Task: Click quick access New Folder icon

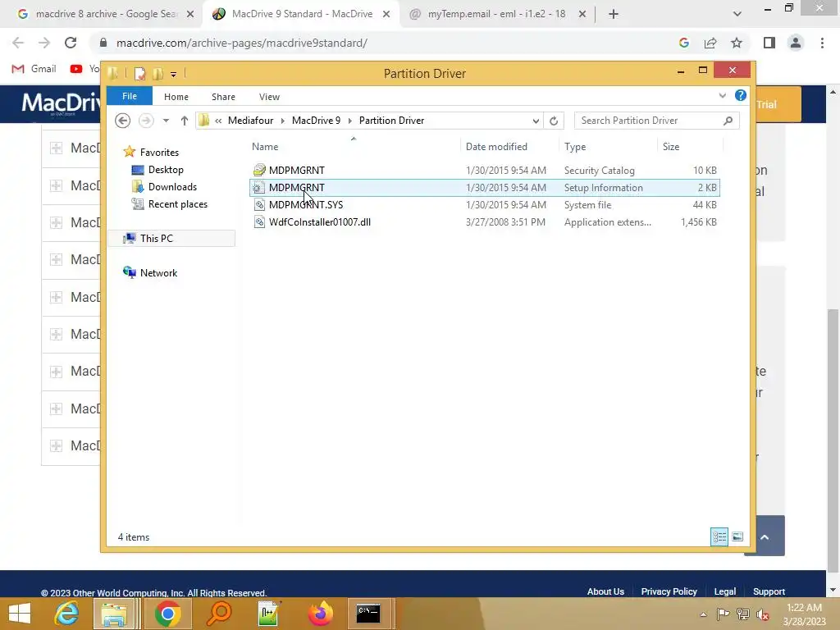Action: click(x=158, y=73)
